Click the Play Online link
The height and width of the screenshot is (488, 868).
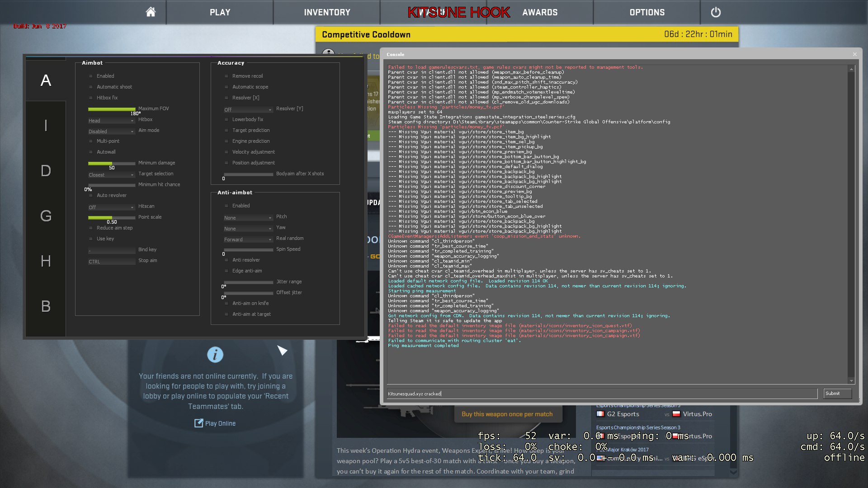coord(220,423)
